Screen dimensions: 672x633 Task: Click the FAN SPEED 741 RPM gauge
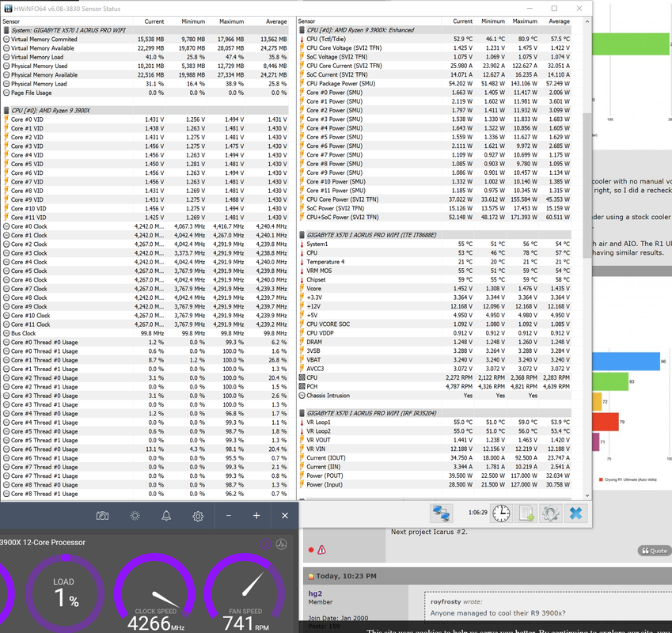coord(245,594)
